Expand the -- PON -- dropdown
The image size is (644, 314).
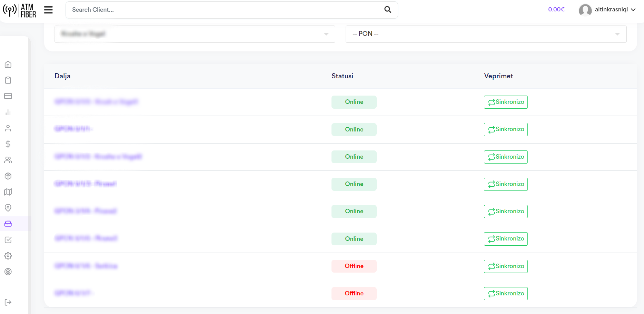coord(486,34)
